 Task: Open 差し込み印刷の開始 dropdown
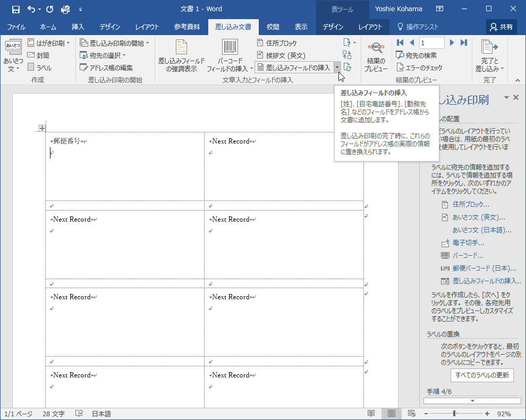click(114, 43)
